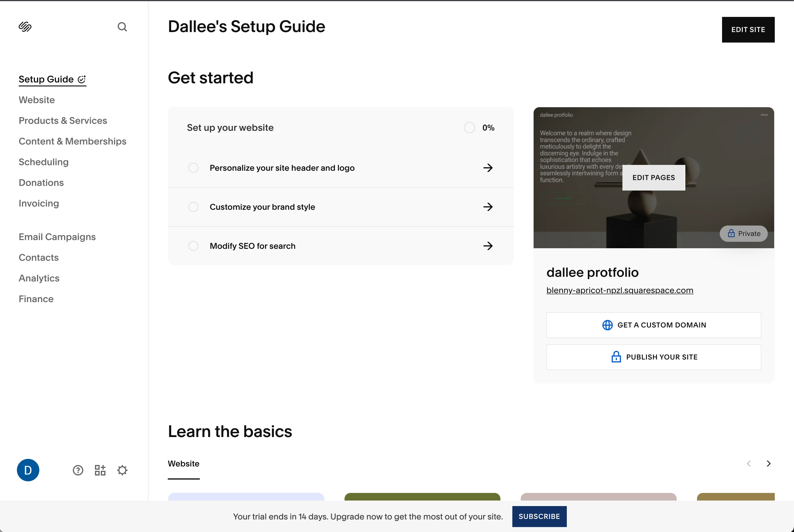This screenshot has width=794, height=532.
Task: Open the help question mark icon
Action: point(78,470)
